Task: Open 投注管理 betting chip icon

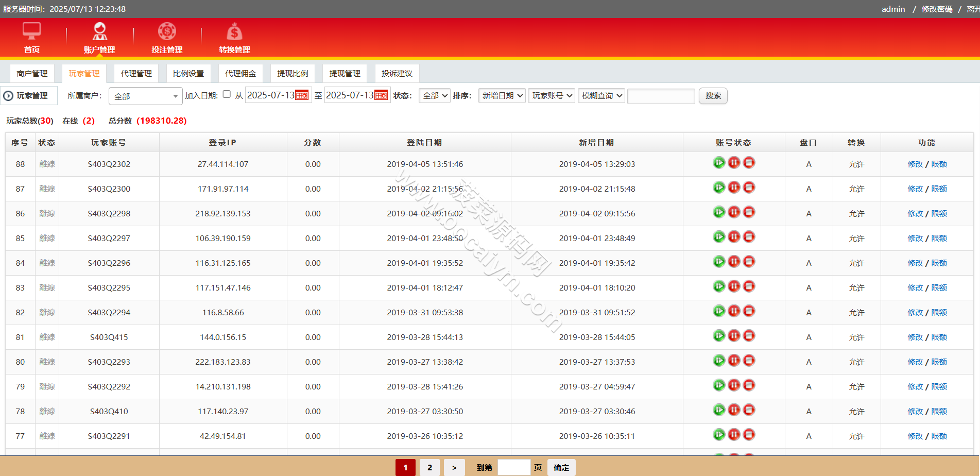Action: (x=167, y=31)
